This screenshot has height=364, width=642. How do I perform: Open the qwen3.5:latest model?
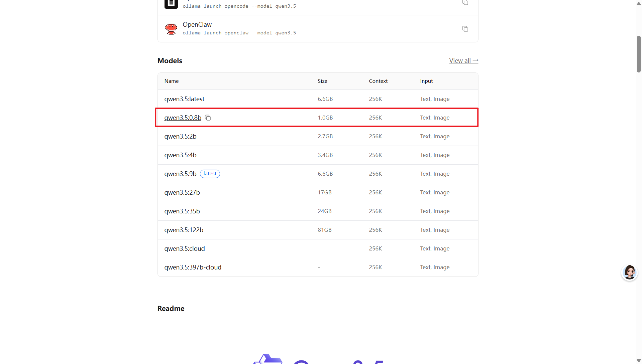[184, 99]
